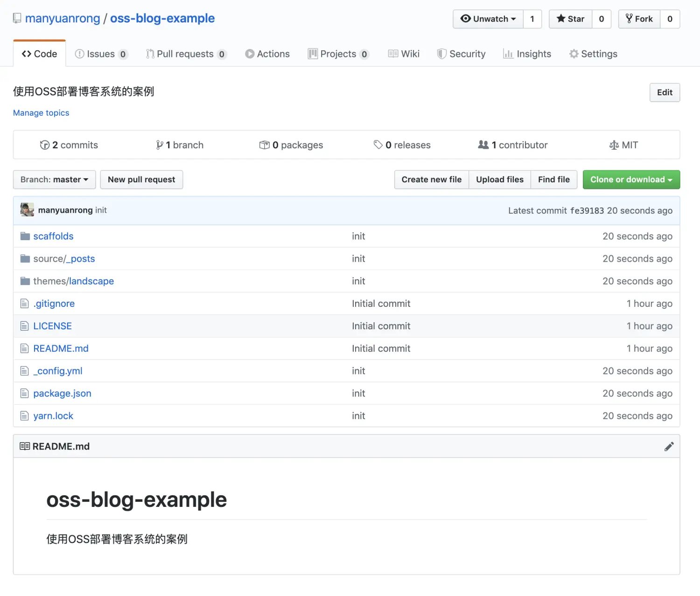Open README.md in the file list
Image resolution: width=700 pixels, height=596 pixels.
tap(61, 348)
